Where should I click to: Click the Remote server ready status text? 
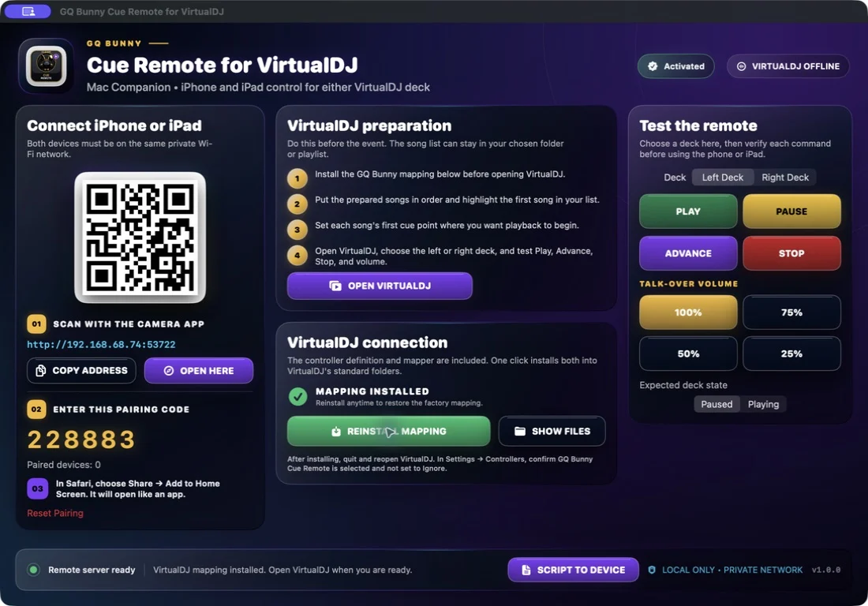(92, 570)
